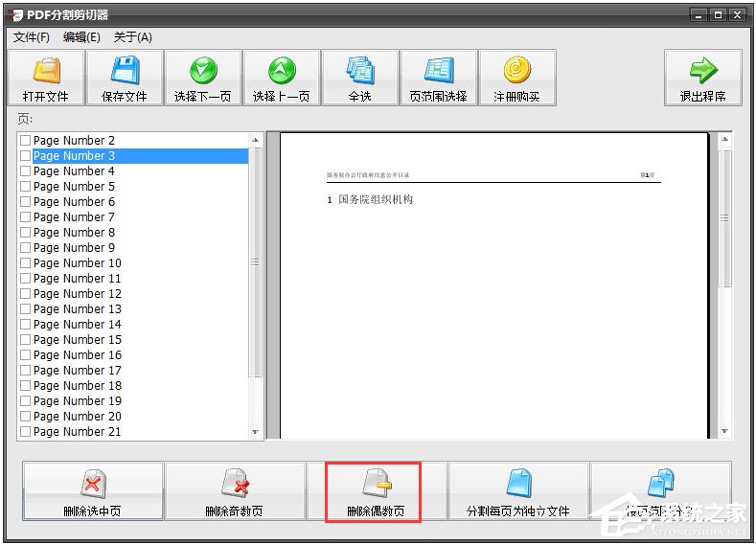Close the PDF分割剪切器 window
This screenshot has width=756, height=545.
[x=737, y=15]
